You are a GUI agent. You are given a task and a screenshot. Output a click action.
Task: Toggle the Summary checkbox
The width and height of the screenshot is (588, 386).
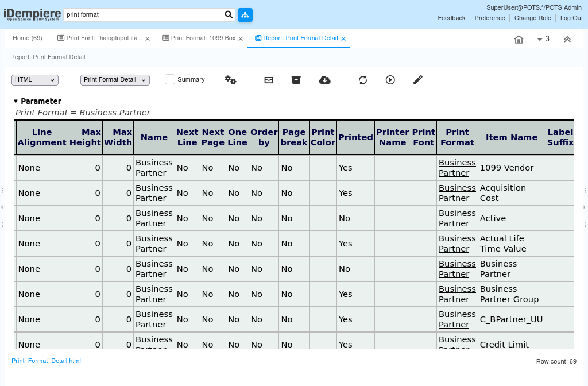(170, 79)
